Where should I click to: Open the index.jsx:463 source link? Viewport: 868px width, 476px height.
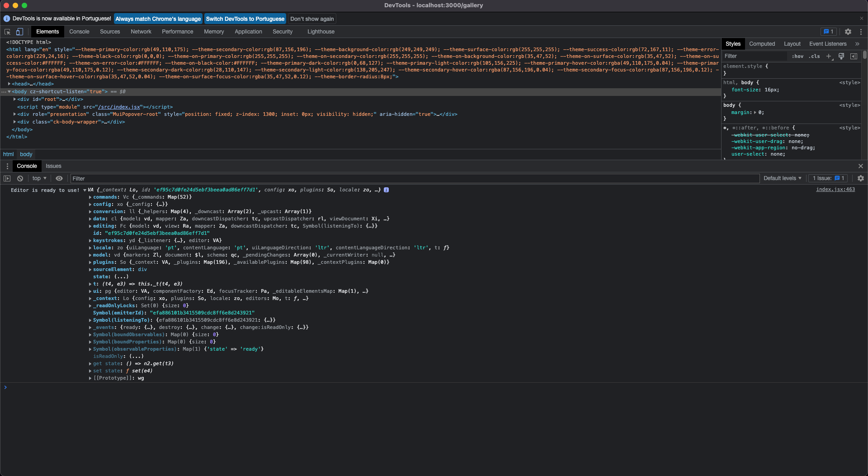click(x=835, y=189)
